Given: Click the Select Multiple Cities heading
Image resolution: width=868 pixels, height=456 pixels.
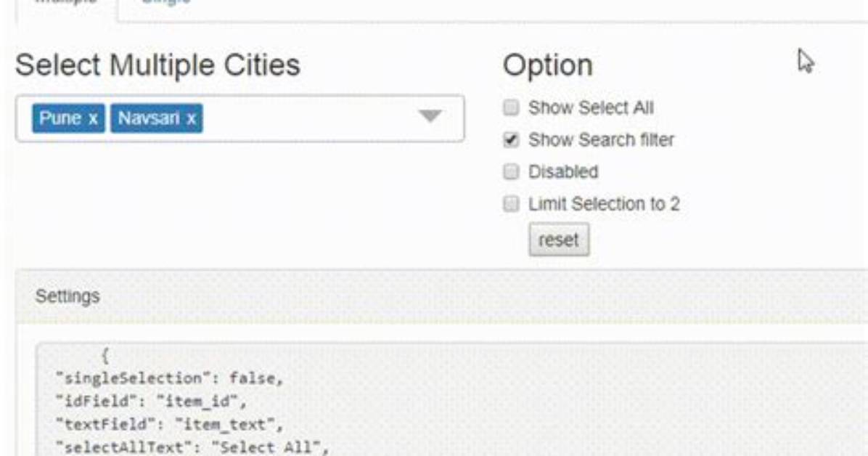Looking at the screenshot, I should (157, 65).
